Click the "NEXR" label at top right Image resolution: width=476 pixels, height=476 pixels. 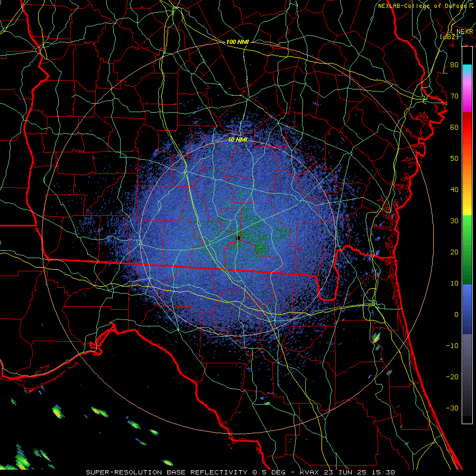pos(465,32)
